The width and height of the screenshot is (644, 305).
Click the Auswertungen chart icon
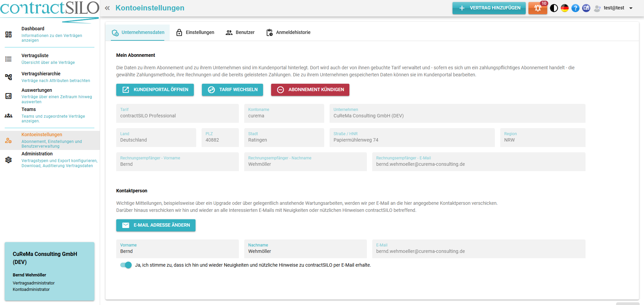(x=8, y=96)
